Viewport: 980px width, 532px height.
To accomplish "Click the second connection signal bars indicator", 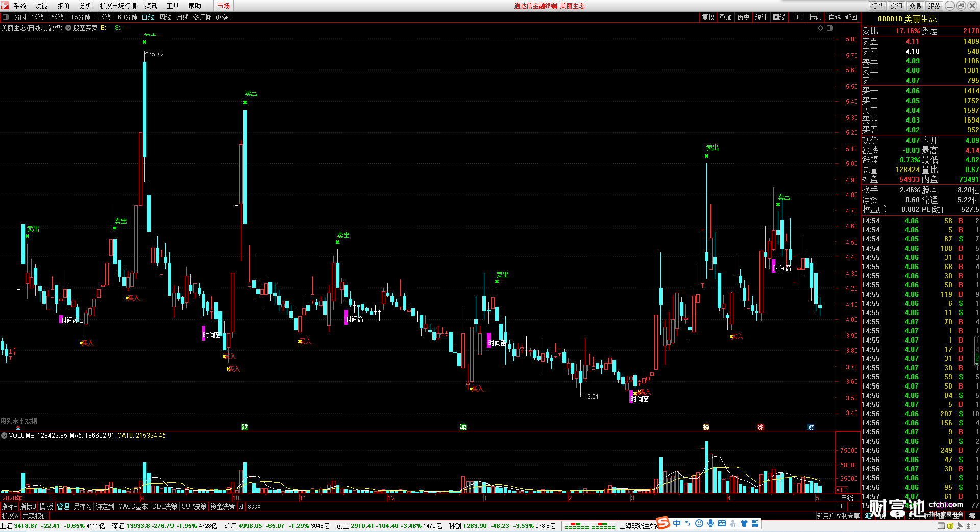I will (x=603, y=526).
